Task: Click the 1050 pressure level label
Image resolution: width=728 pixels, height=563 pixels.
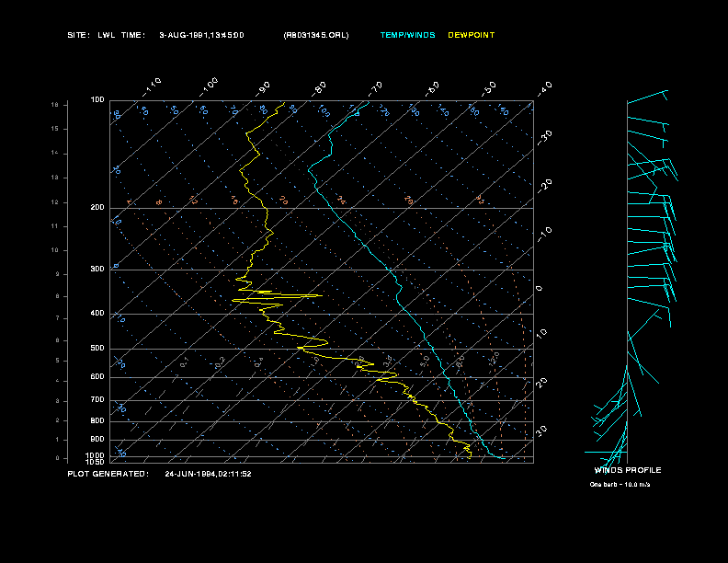Action: point(96,462)
